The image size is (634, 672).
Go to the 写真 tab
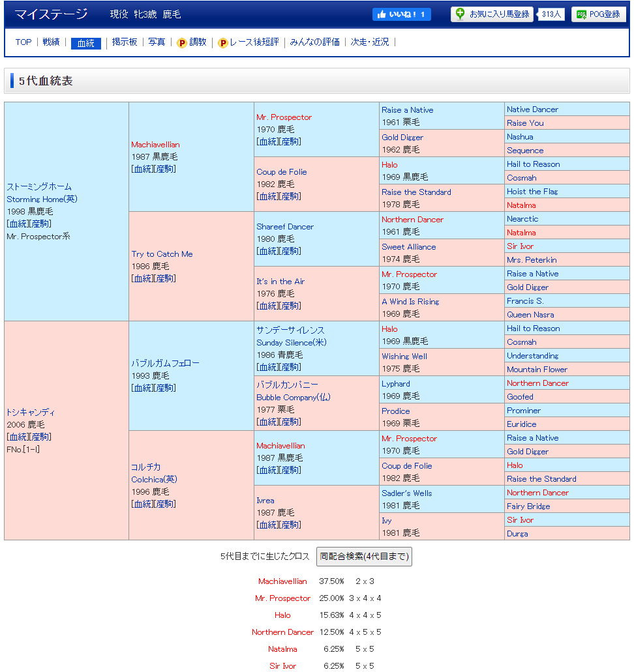[157, 42]
